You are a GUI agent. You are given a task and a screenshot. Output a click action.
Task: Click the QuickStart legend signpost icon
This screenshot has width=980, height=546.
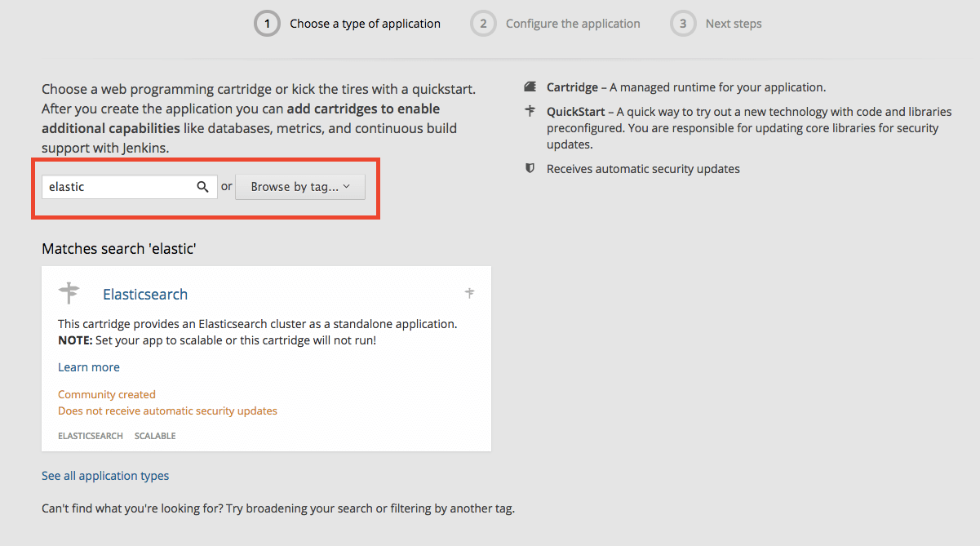point(530,111)
